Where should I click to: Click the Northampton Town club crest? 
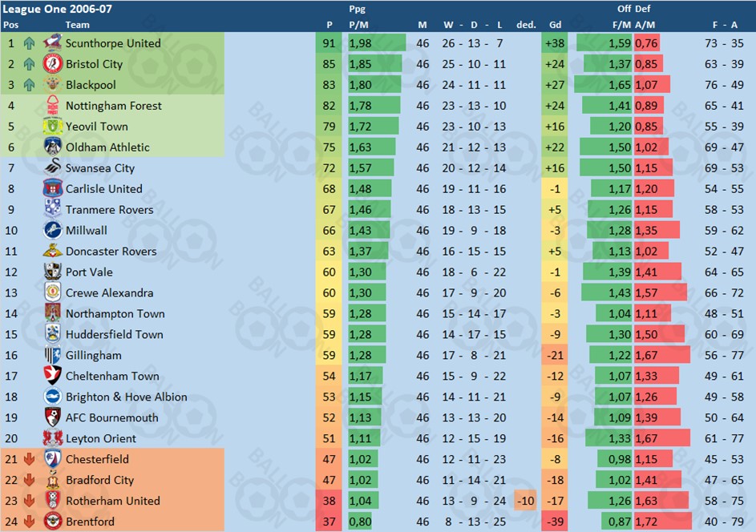[x=53, y=312]
